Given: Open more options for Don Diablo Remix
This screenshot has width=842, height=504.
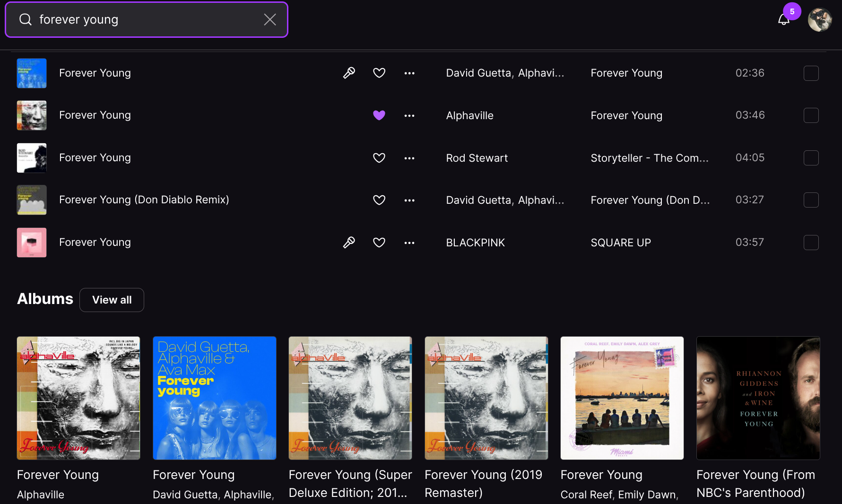Looking at the screenshot, I should point(409,200).
